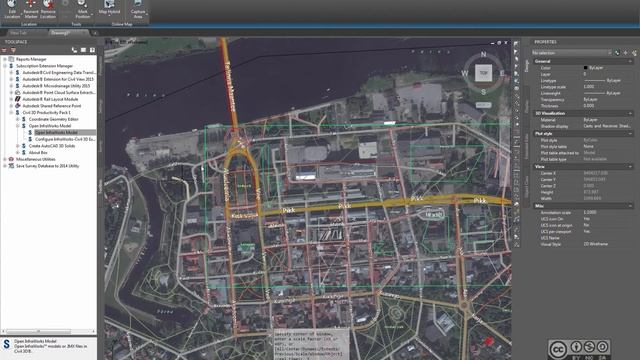Collapse the Plot style properties section
Screen dimensions: 640x360
[x=630, y=133]
